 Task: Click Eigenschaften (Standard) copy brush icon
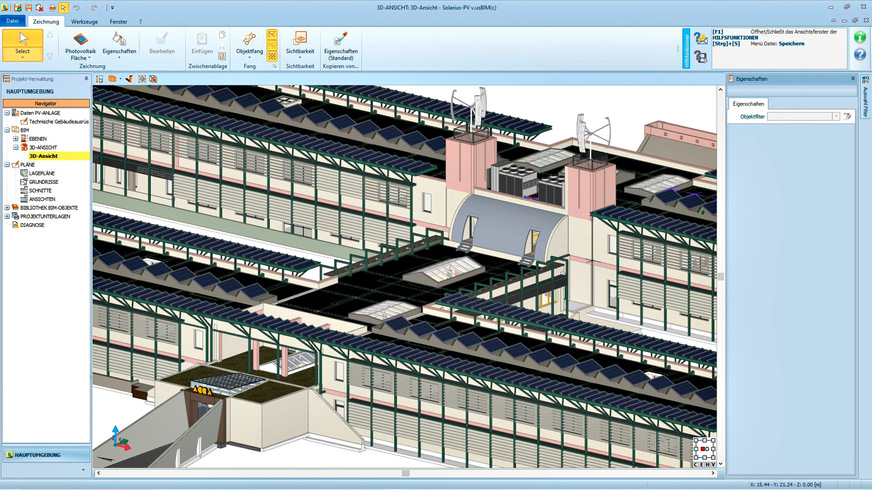(x=341, y=44)
